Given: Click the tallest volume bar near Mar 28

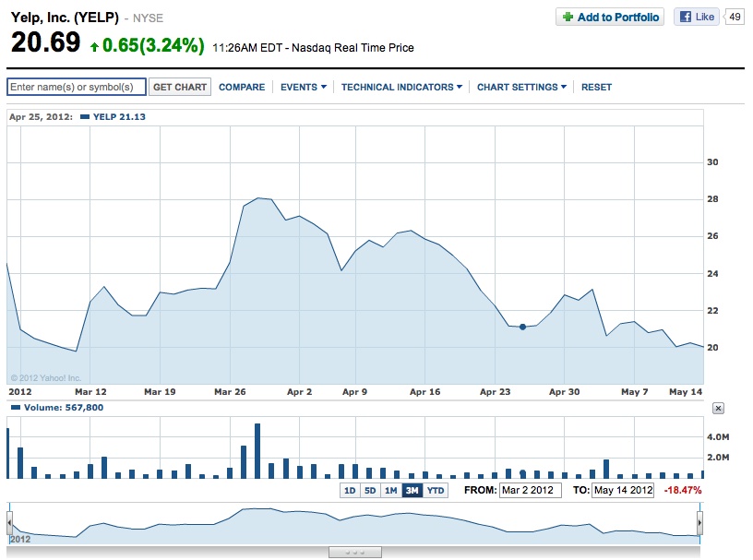Looking at the screenshot, I should point(257,451).
